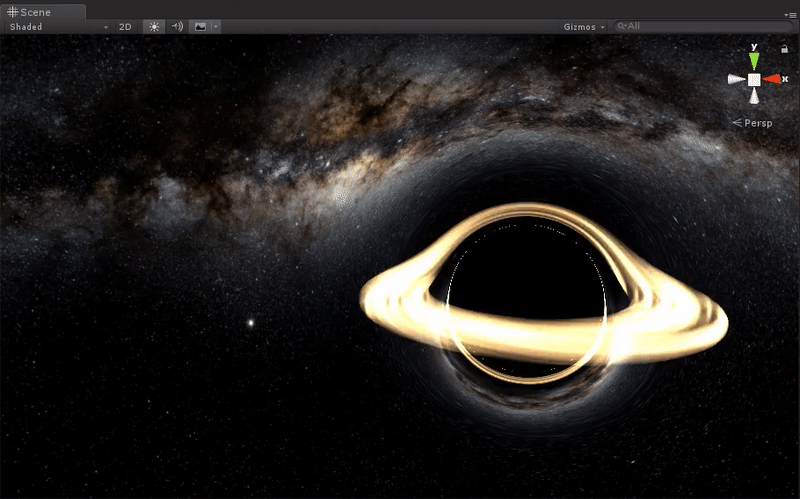Open the Shaded draw mode dropdown
Screen dimensions: 800x499
click(59, 27)
